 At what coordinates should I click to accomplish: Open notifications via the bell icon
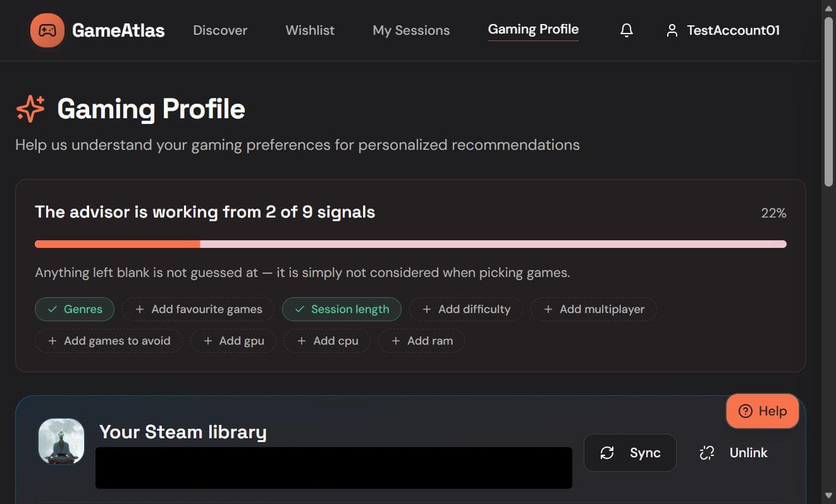coord(627,30)
